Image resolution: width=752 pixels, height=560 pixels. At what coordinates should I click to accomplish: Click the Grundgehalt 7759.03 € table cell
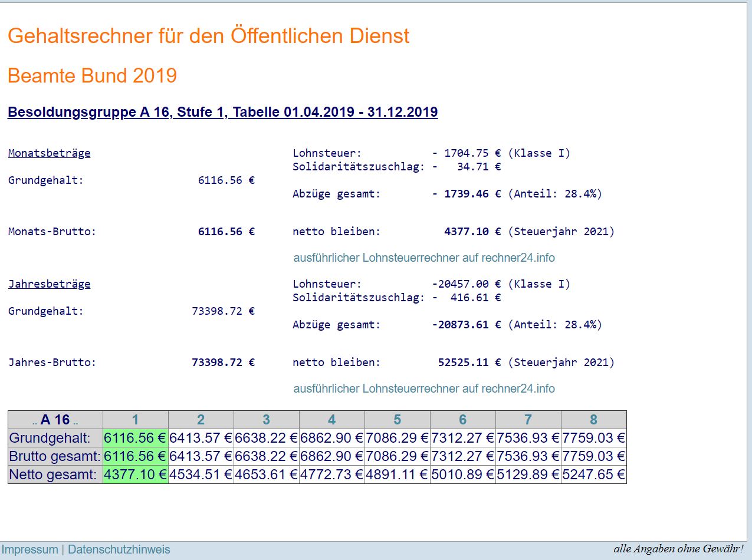[x=593, y=438]
